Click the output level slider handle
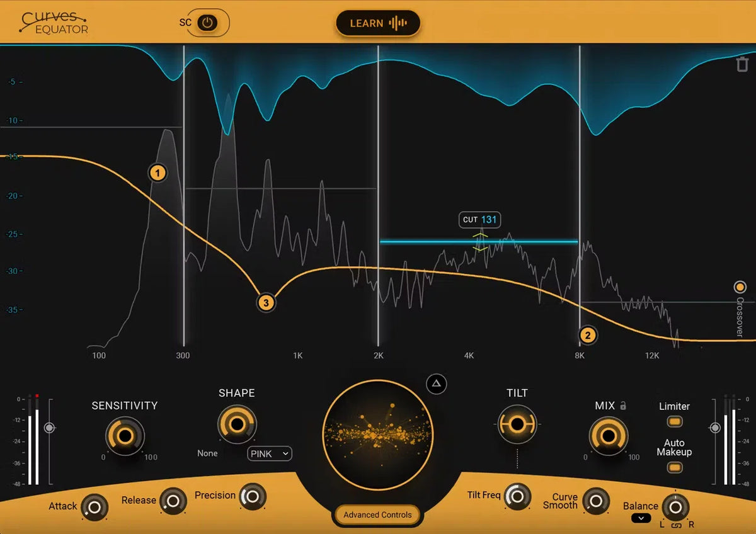Viewport: 756px width, 534px height. [714, 428]
